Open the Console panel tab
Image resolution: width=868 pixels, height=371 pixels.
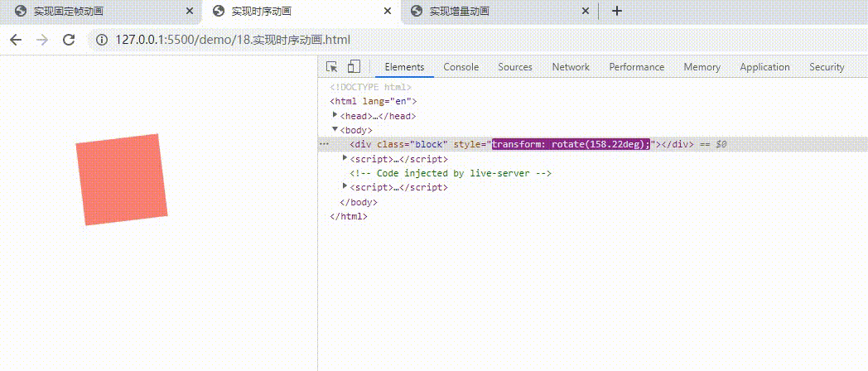pos(461,67)
